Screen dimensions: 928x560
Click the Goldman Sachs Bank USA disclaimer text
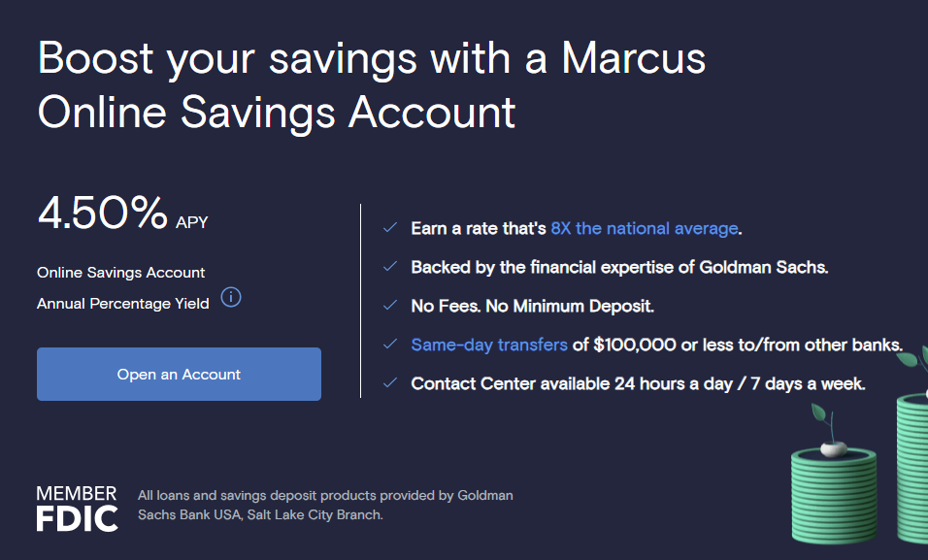[325, 505]
